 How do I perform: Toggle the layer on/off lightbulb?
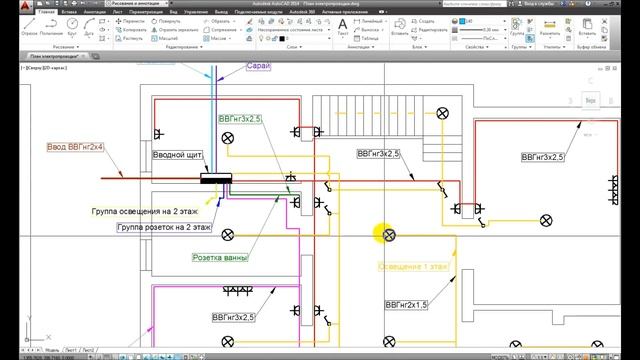pos(261,38)
